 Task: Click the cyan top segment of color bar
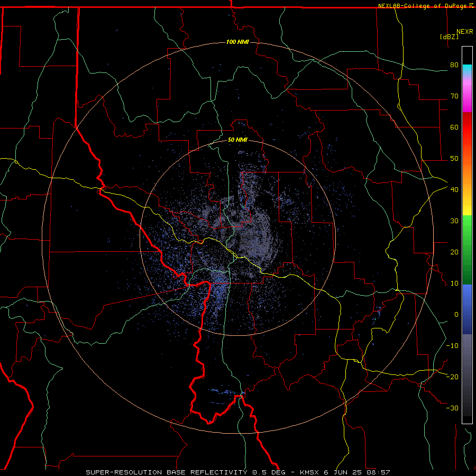point(467,70)
